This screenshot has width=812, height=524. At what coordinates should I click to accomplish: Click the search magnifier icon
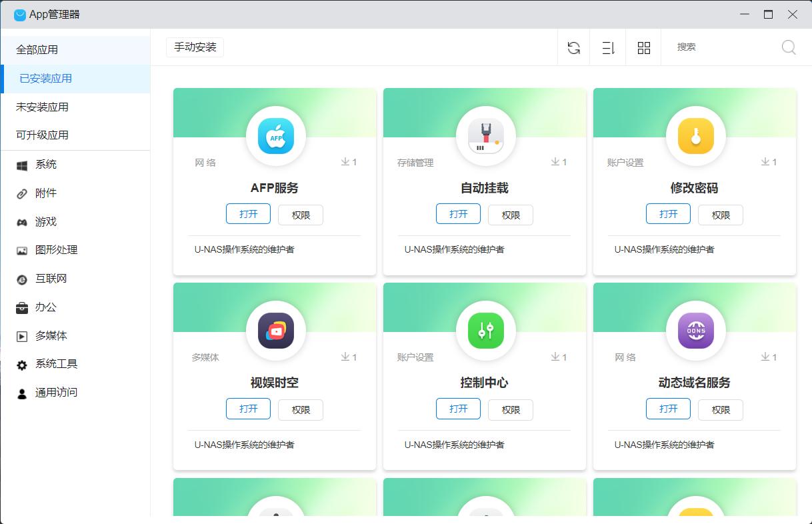[x=789, y=47]
